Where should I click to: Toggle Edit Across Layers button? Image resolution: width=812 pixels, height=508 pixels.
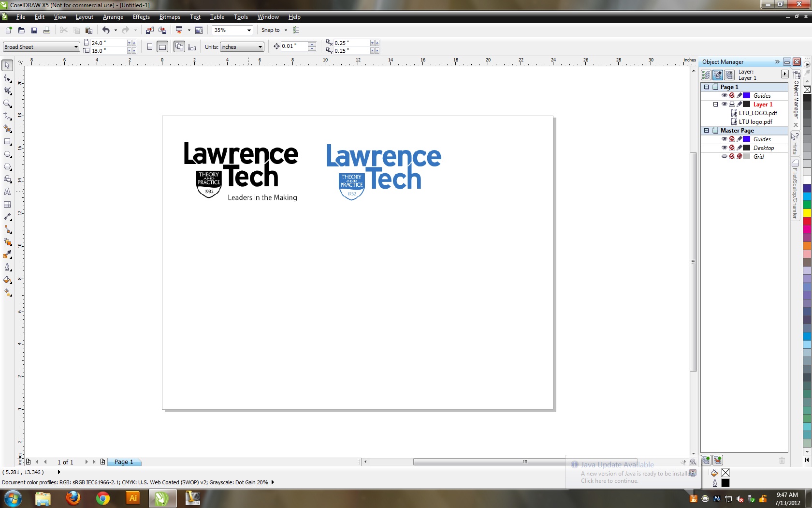tap(718, 75)
